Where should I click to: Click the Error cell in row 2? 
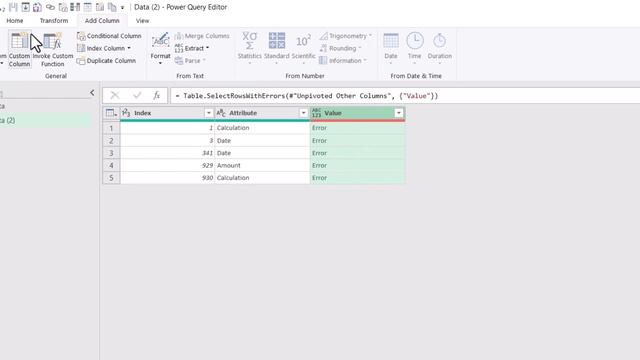[358, 140]
